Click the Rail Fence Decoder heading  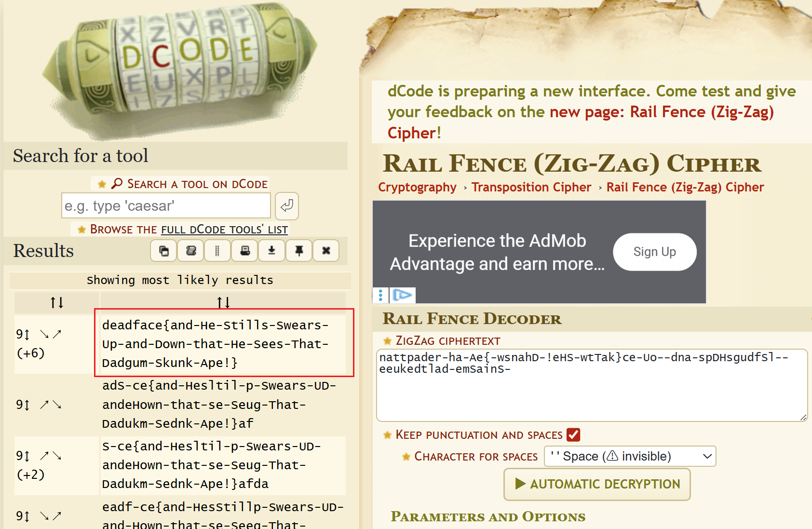pyautogui.click(x=472, y=319)
